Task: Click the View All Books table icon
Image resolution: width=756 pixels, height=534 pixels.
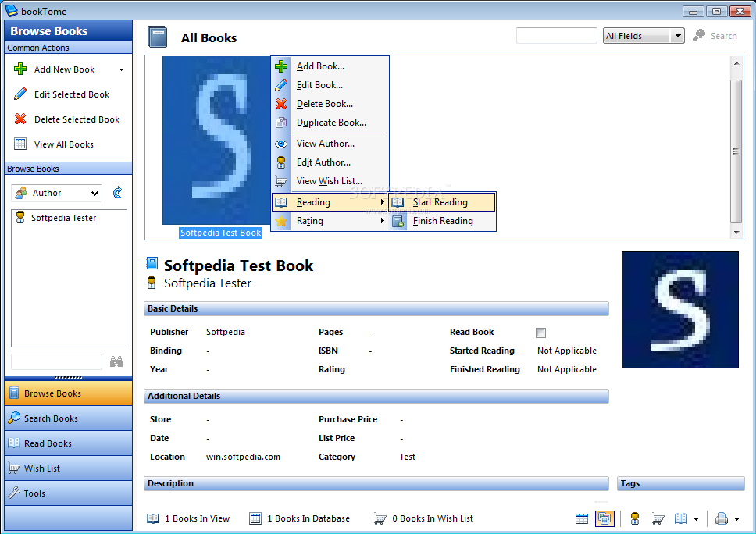Action: (20, 144)
